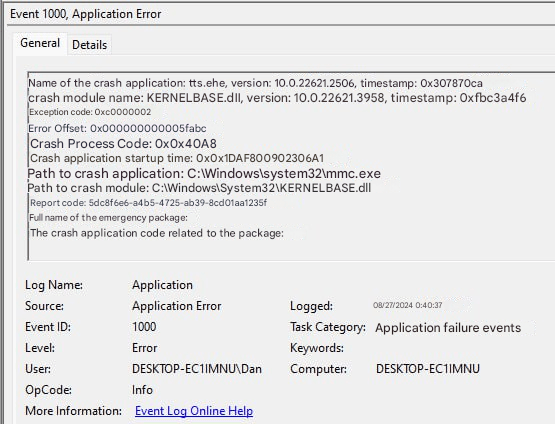Click the User value DESKTOP-EC1IMNU\Dan
This screenshot has height=424, width=555.
click(x=197, y=369)
